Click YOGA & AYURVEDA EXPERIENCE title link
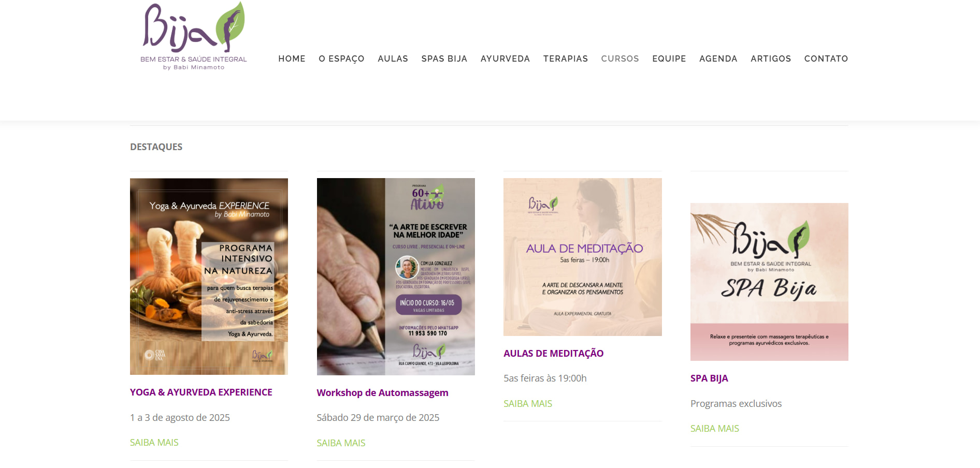Image resolution: width=980 pixels, height=468 pixels. pyautogui.click(x=201, y=392)
